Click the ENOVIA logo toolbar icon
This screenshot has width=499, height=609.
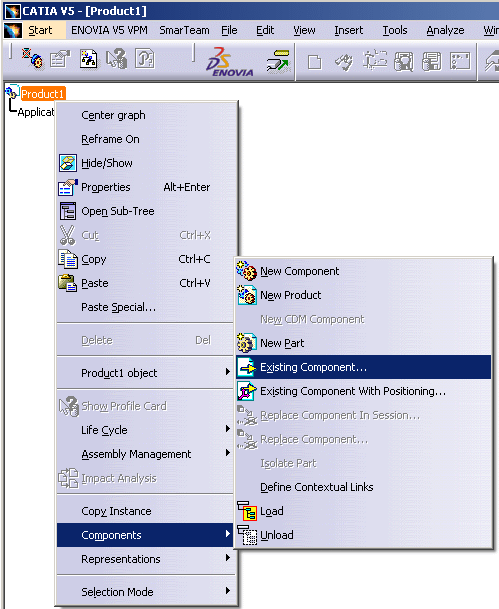click(x=230, y=61)
